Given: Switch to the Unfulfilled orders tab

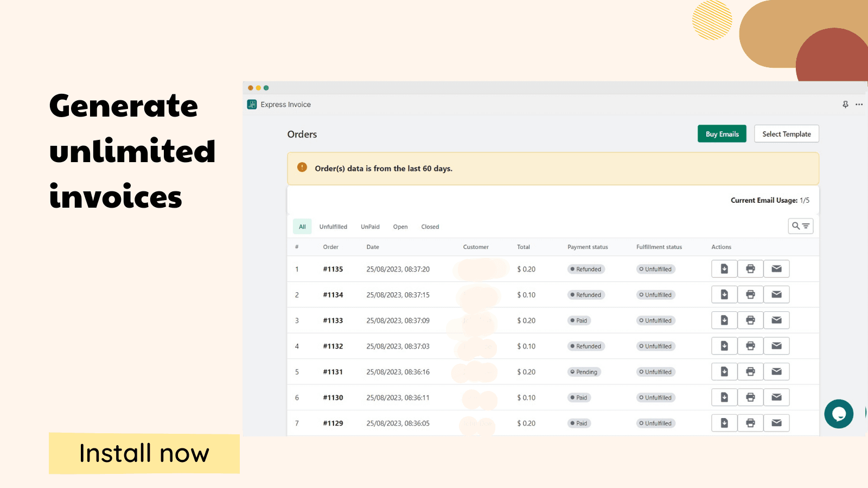Looking at the screenshot, I should coord(333,226).
